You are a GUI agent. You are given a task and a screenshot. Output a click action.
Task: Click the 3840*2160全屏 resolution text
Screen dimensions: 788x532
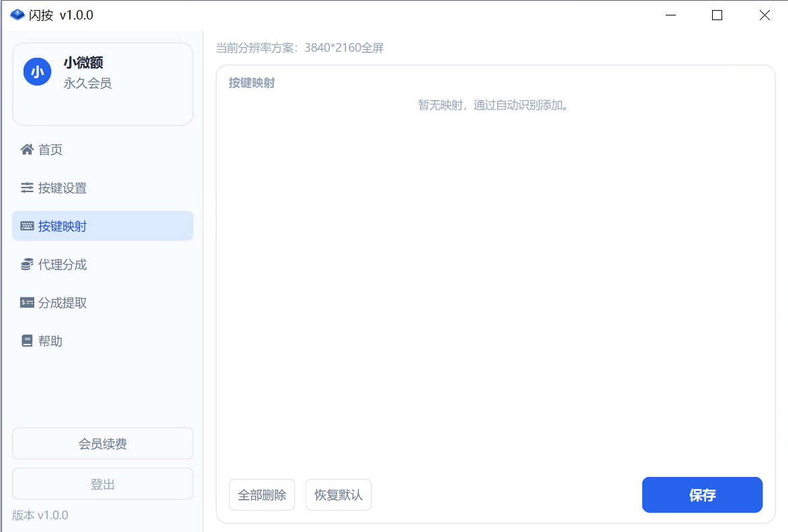coord(344,48)
